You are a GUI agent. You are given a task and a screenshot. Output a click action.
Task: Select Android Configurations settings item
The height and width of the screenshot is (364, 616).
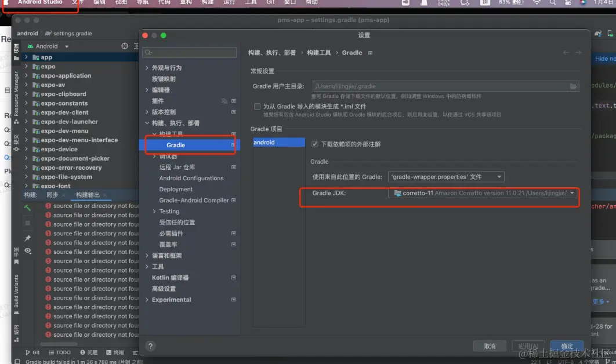click(191, 179)
